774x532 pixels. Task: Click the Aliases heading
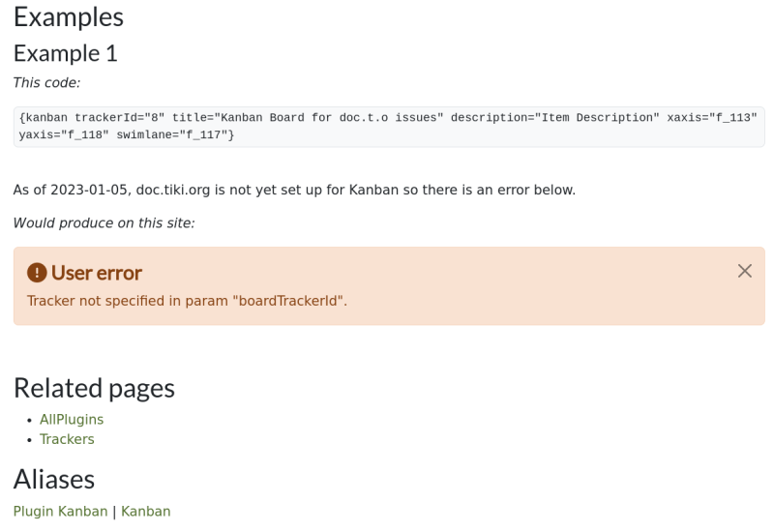[54, 480]
